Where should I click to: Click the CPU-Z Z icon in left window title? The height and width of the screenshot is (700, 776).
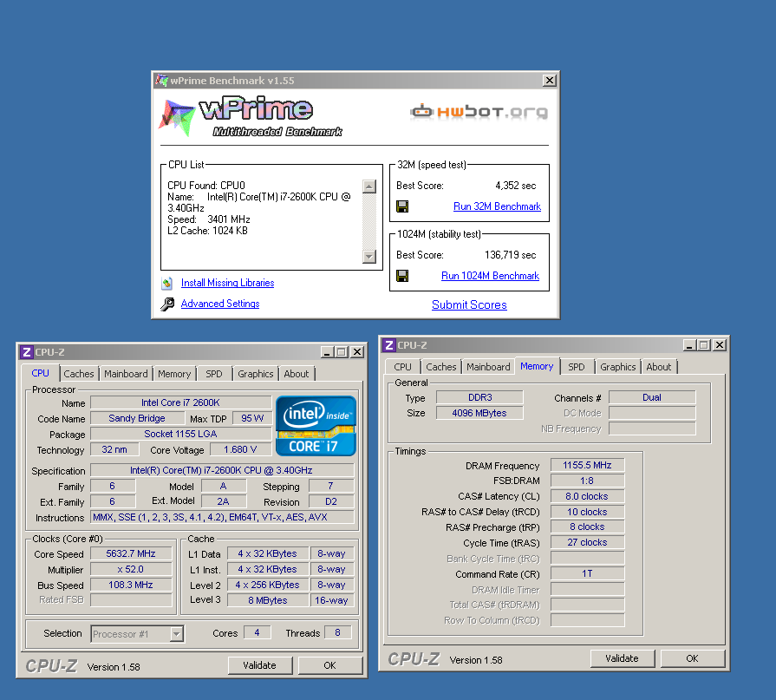pos(27,352)
